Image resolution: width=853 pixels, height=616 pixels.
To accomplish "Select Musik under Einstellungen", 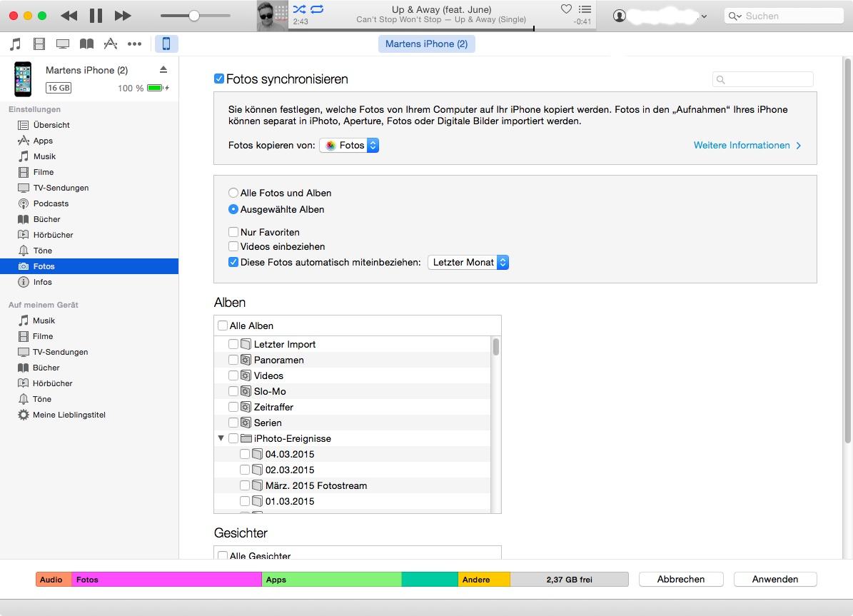I will (44, 156).
